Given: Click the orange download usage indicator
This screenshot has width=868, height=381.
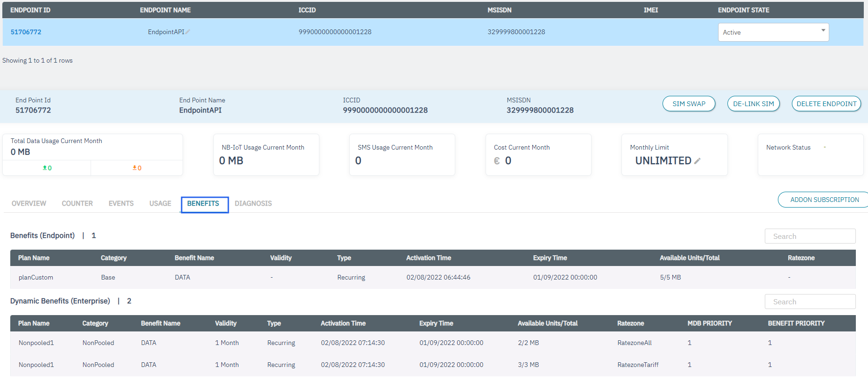Looking at the screenshot, I should click(x=137, y=168).
